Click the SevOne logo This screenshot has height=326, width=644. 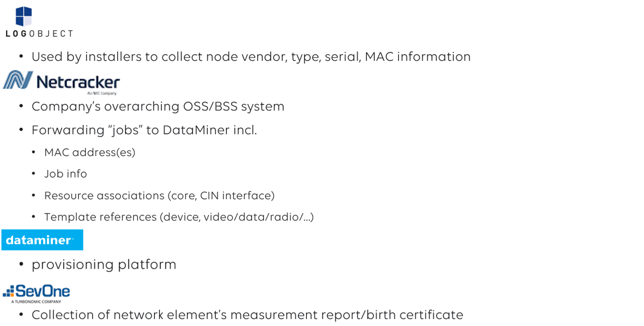click(x=36, y=293)
